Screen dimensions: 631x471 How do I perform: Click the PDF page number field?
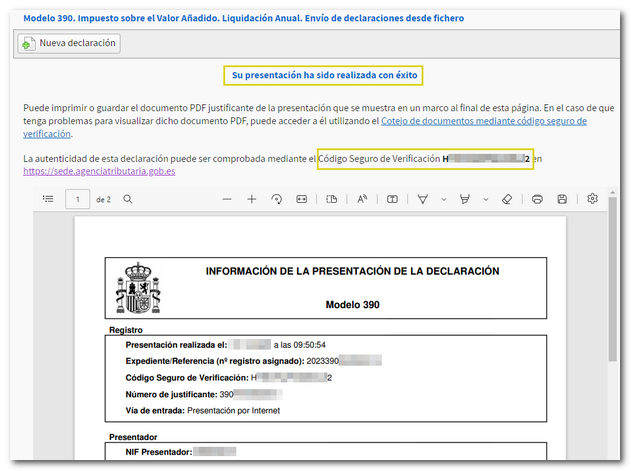pos(78,199)
